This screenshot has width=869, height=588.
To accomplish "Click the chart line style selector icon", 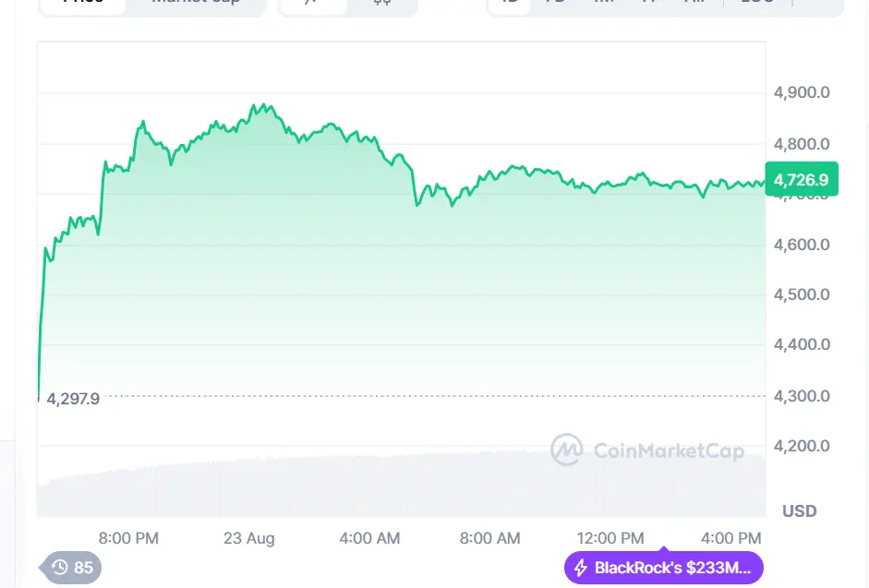I will tap(312, 5).
